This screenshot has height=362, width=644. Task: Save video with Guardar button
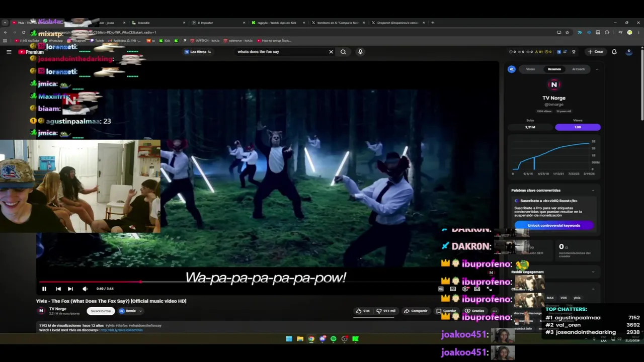(x=446, y=311)
